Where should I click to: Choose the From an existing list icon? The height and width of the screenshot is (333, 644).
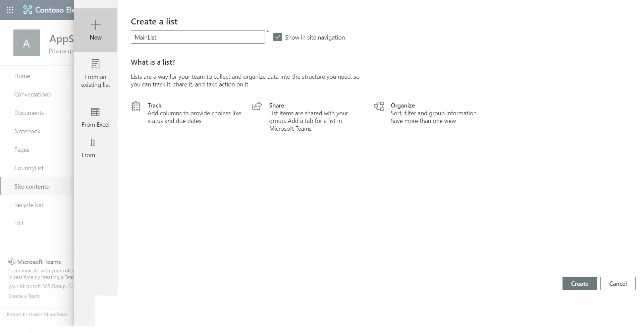click(x=96, y=64)
